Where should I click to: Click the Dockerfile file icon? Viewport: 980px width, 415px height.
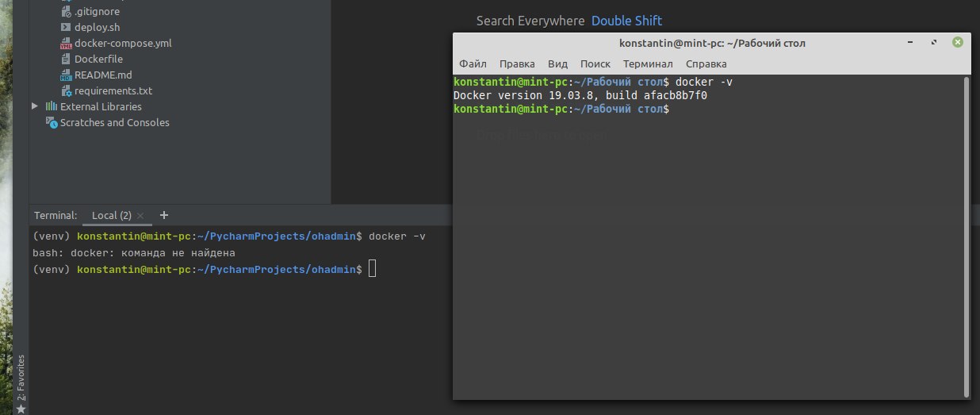67,60
